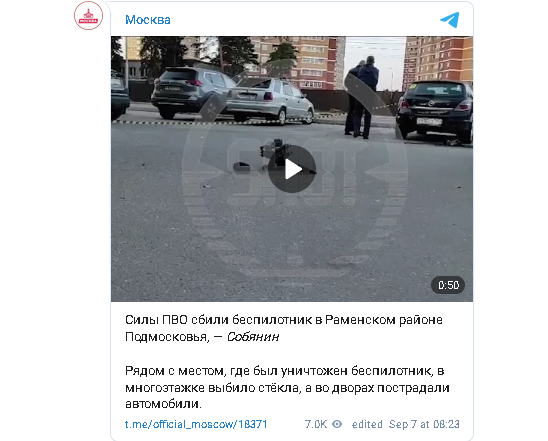Image resolution: width=548 pixels, height=441 pixels.
Task: Open the Москва channel name link
Action: 148,20
